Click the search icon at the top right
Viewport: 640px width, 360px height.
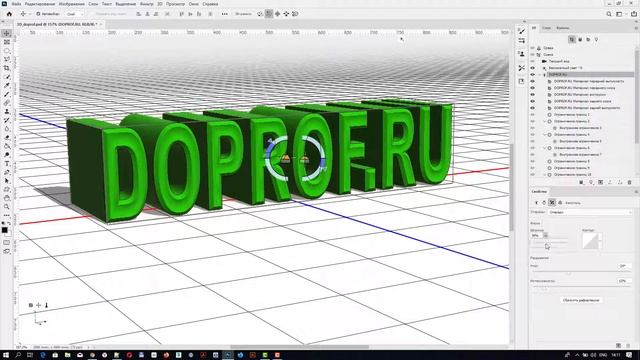click(x=609, y=14)
